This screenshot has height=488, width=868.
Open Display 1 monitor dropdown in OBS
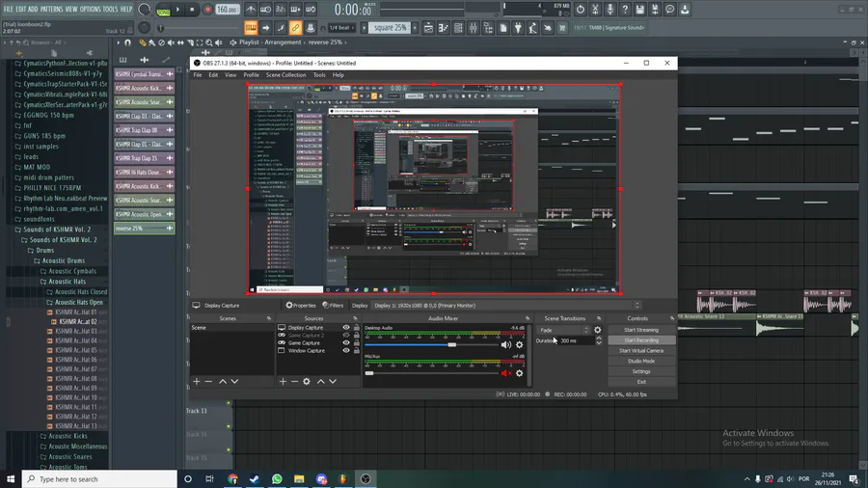(506, 306)
